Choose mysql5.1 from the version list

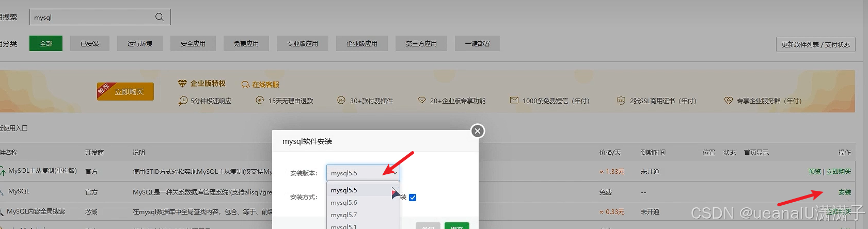tap(363, 225)
